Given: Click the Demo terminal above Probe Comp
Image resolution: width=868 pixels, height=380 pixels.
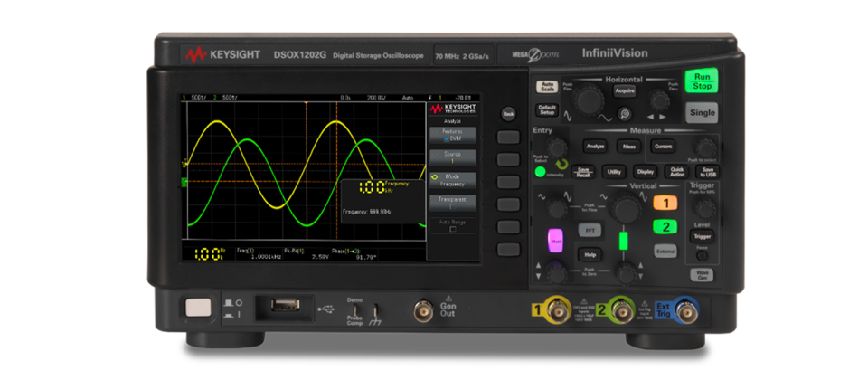Looking at the screenshot, I should pos(354,309).
